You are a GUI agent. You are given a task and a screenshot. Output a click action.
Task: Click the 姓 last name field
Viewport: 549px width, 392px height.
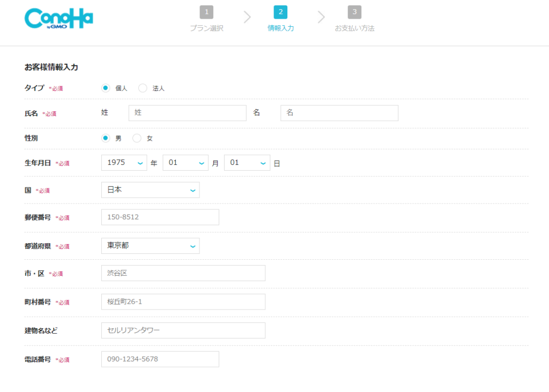(x=187, y=113)
